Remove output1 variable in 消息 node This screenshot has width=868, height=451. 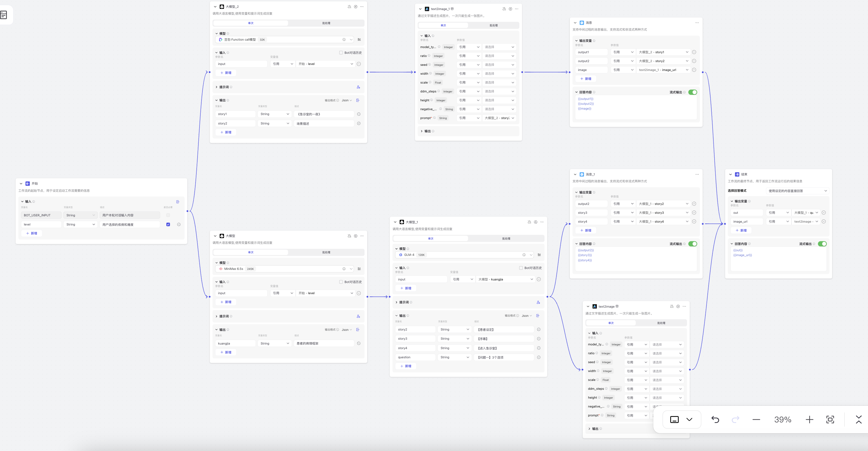(694, 52)
